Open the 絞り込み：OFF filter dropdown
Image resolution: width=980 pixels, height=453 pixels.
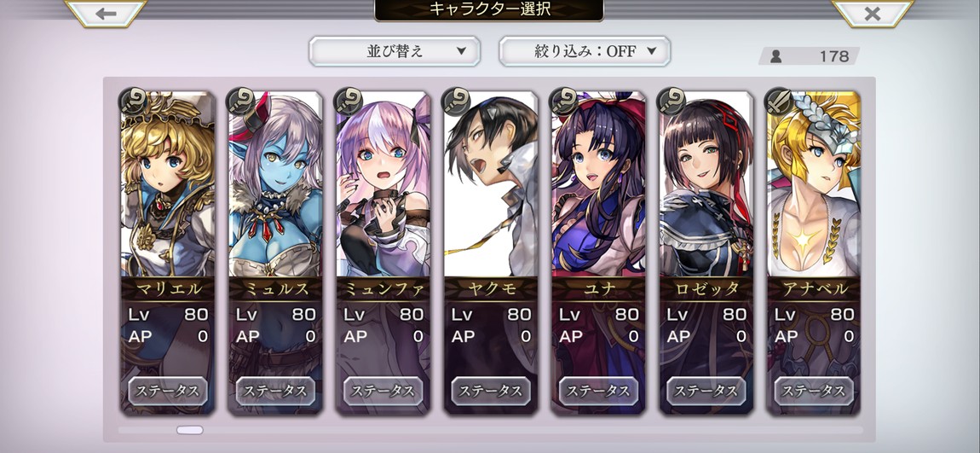(585, 51)
